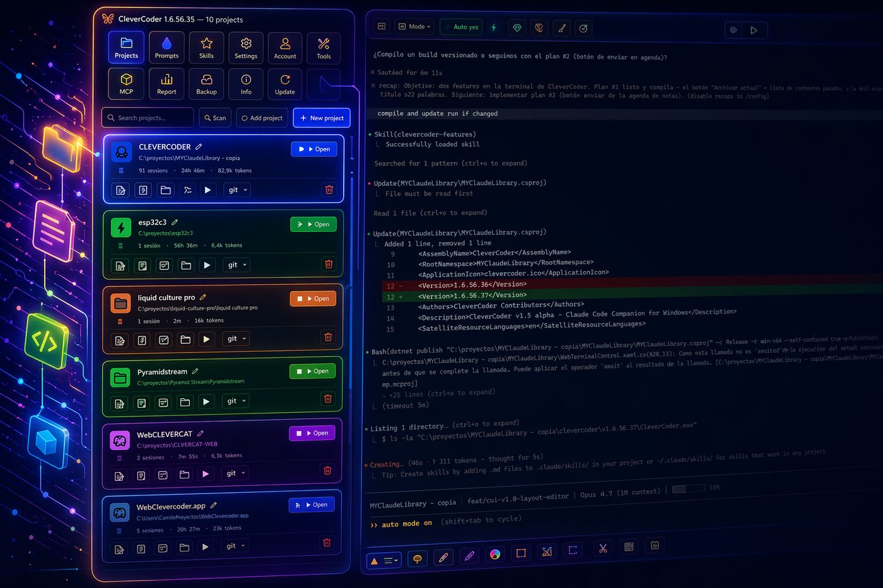
Task: Delete the esp32c3 project via trash icon
Action: click(x=329, y=264)
